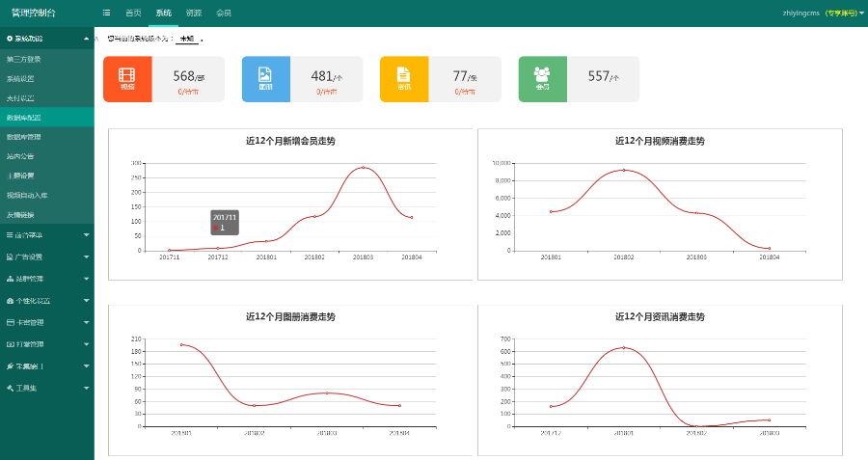Click the 557 member count value
Viewport: 868px width, 460px height.
tap(598, 76)
